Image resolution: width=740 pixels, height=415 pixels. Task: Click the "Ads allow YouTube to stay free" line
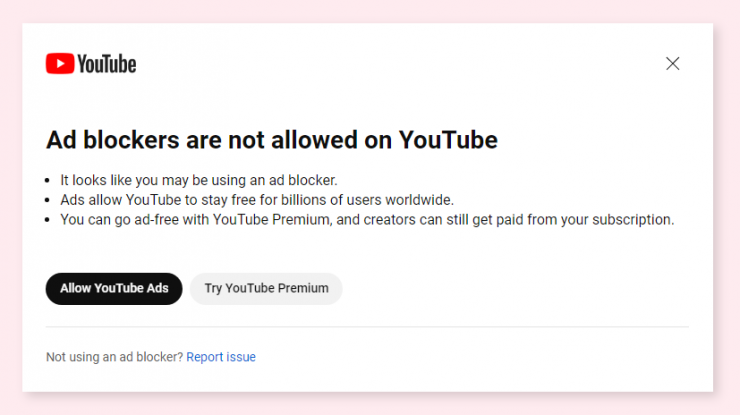(257, 200)
